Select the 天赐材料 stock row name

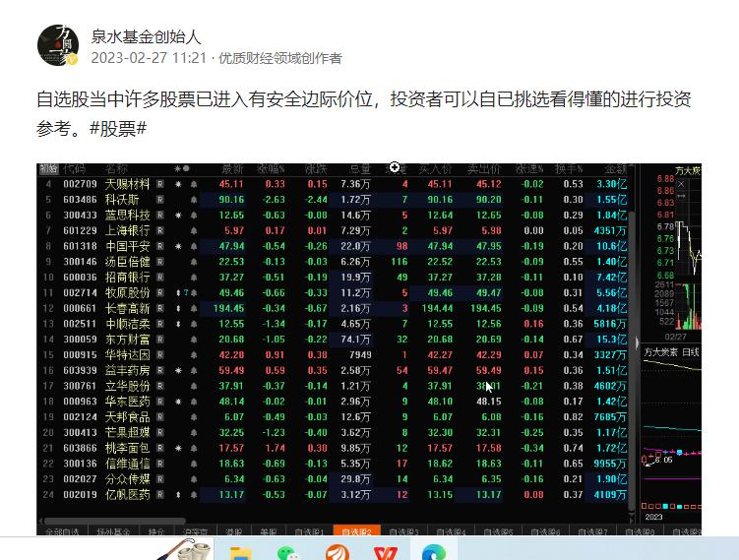point(127,184)
